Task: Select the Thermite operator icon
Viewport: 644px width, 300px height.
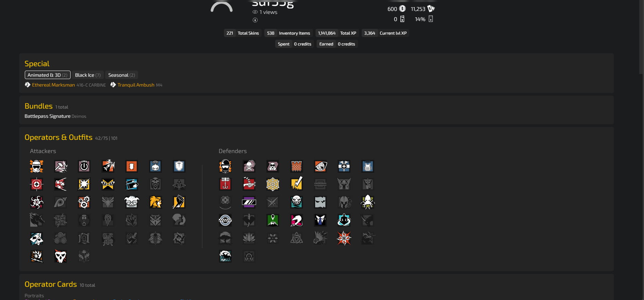Action: (132, 166)
